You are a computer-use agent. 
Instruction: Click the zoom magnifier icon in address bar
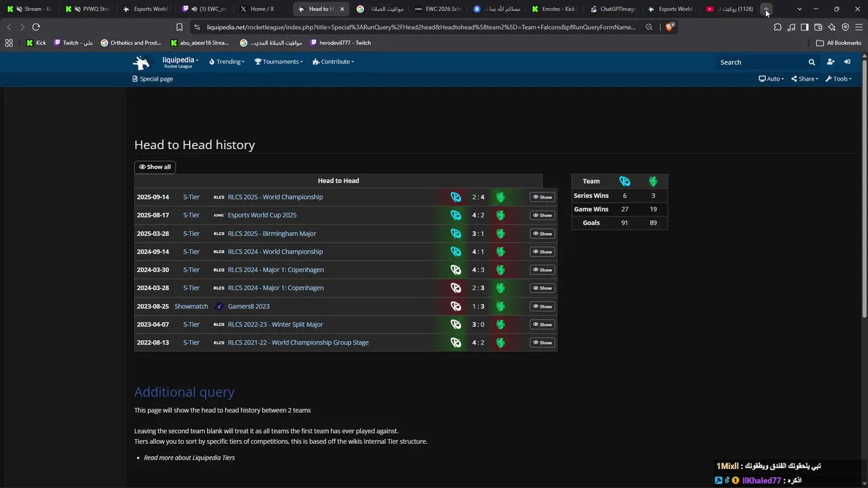click(x=649, y=27)
